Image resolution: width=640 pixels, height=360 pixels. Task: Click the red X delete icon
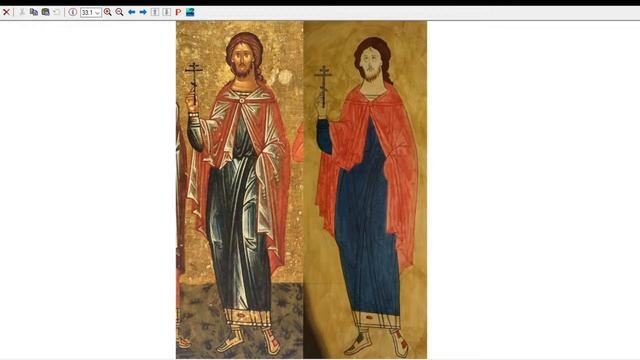6,12
